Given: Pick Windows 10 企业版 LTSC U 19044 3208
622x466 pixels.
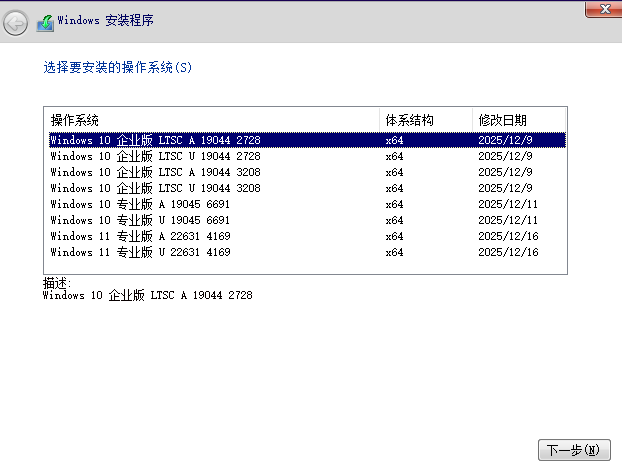Looking at the screenshot, I should (x=155, y=188).
